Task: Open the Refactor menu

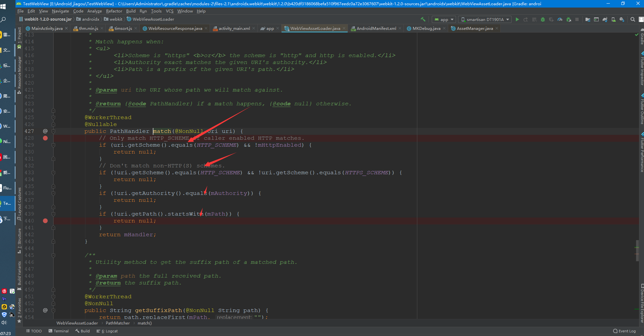Action: click(x=114, y=11)
